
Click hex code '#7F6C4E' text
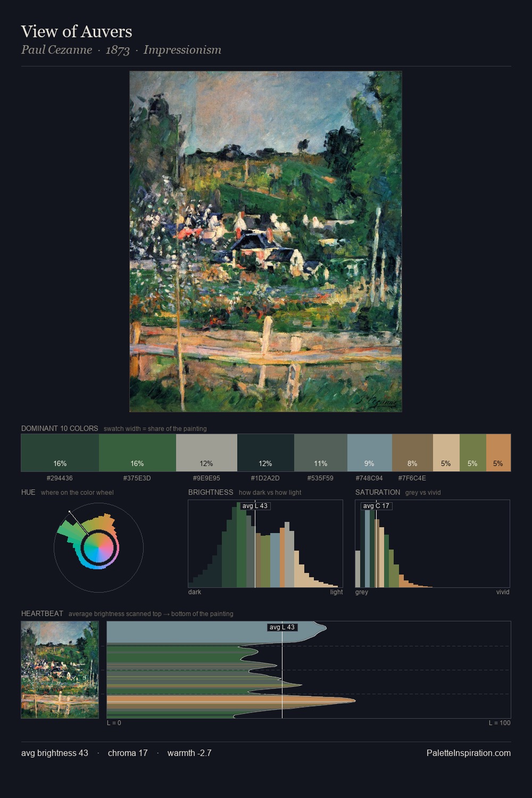pos(412,478)
